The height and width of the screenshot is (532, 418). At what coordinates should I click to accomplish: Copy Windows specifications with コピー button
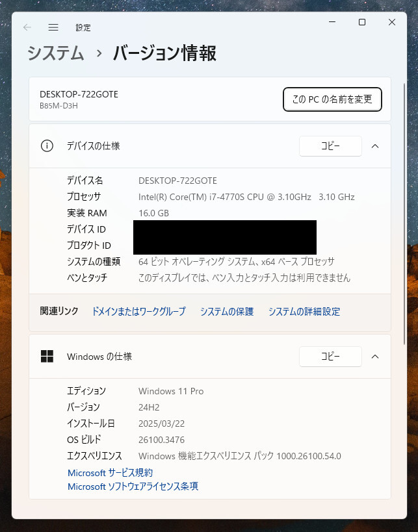330,357
